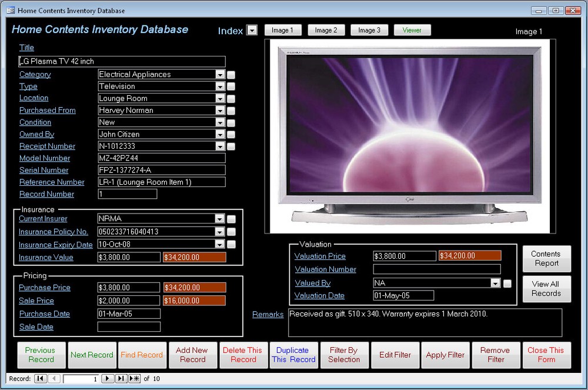Toggle the checkbox next to Current Insurer
The image size is (588, 390).
coord(230,219)
